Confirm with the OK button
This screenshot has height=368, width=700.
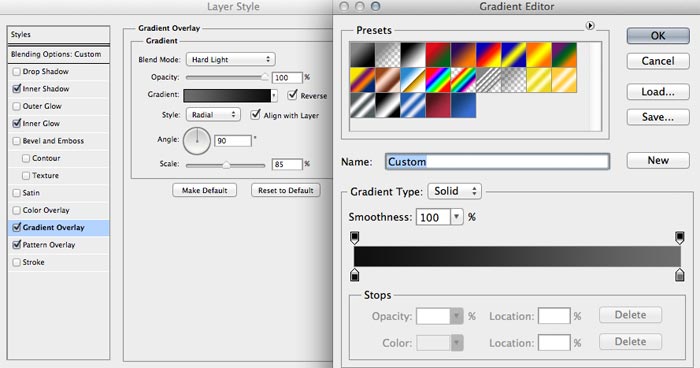point(658,36)
